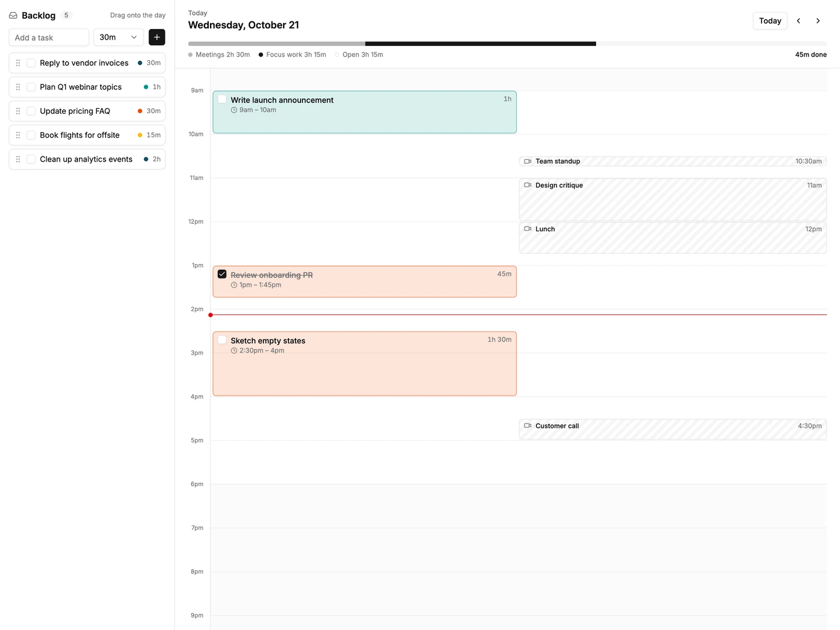Click the Today button
Image resolution: width=840 pixels, height=630 pixels.
tap(770, 21)
